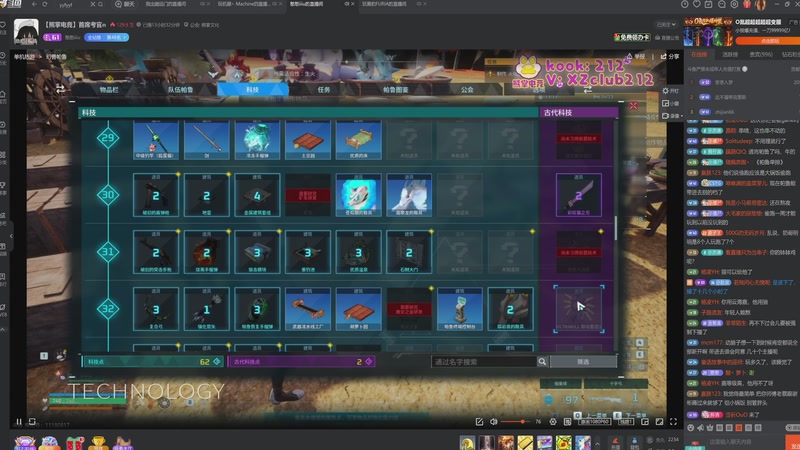
Task: Toggle theater mode icon in player
Action: [x=659, y=422]
